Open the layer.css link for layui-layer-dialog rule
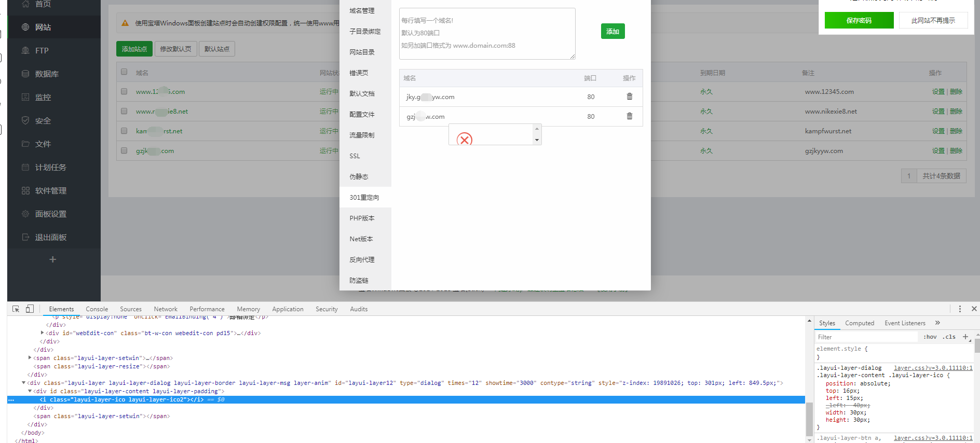 933,368
